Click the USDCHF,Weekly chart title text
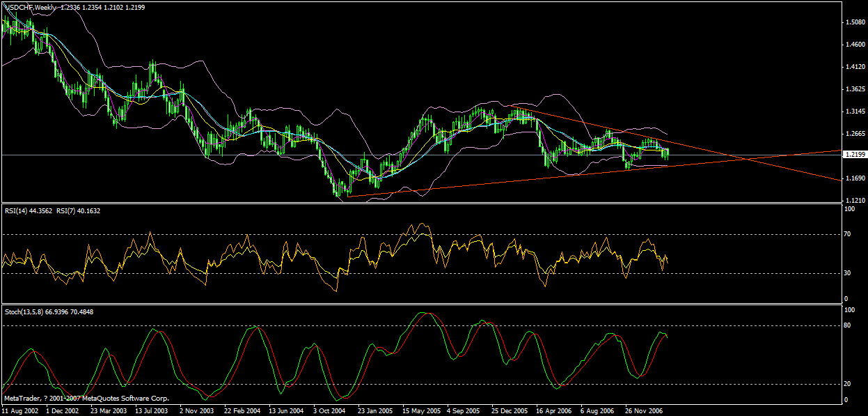Screen dimensions: 868x416 pyautogui.click(x=30, y=6)
